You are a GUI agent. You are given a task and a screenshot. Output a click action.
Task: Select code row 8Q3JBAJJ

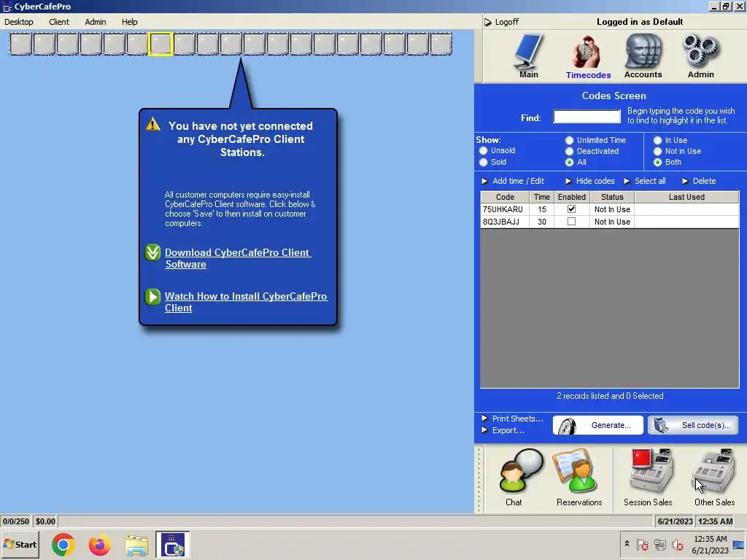[x=610, y=222]
